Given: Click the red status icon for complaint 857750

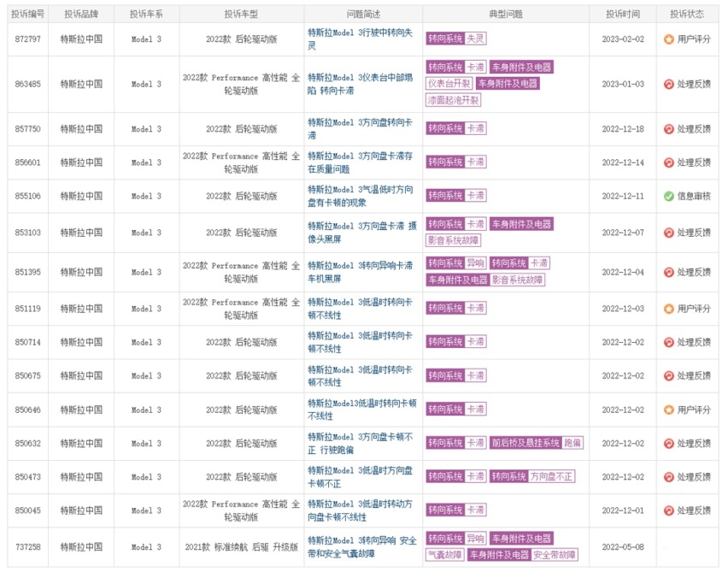Looking at the screenshot, I should coord(668,129).
